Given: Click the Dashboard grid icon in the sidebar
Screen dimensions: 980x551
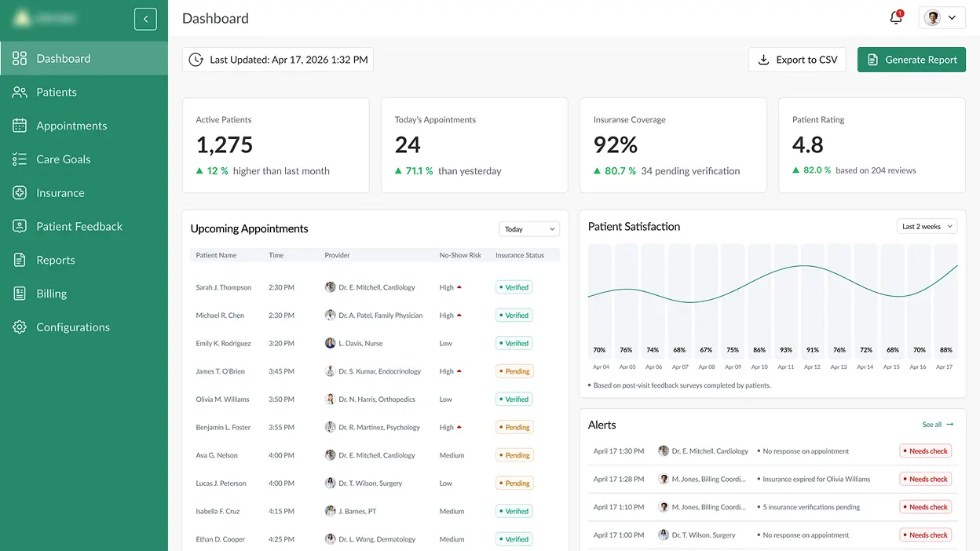Looking at the screenshot, I should 20,58.
